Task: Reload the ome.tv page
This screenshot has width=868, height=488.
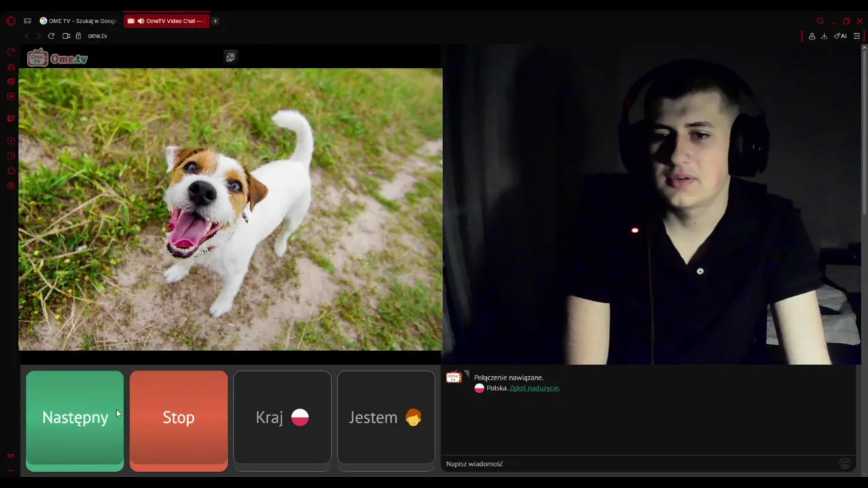Action: tap(51, 36)
